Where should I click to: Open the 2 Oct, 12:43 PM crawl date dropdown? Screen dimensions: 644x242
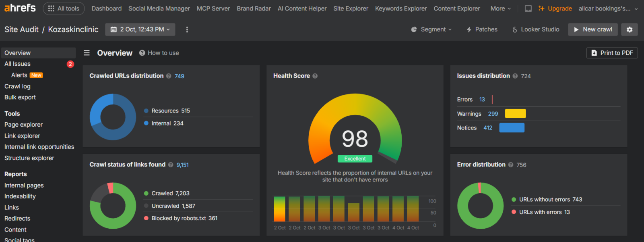(140, 29)
